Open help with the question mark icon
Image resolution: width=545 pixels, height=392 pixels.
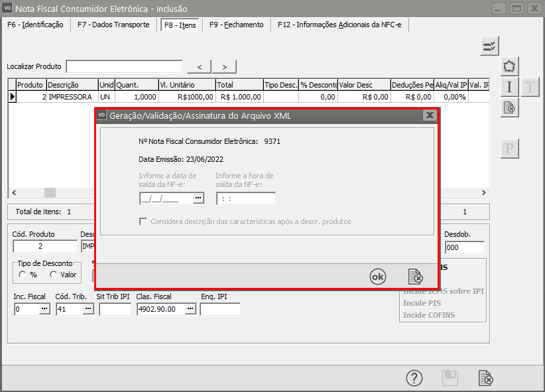click(x=414, y=378)
